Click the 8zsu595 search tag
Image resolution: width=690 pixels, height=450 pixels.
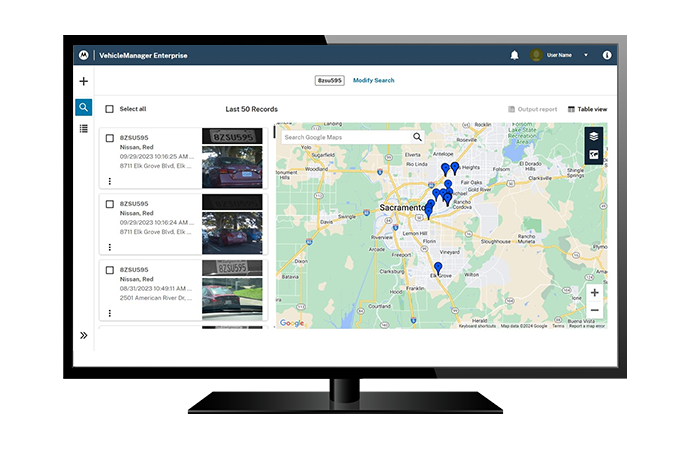[x=329, y=80]
